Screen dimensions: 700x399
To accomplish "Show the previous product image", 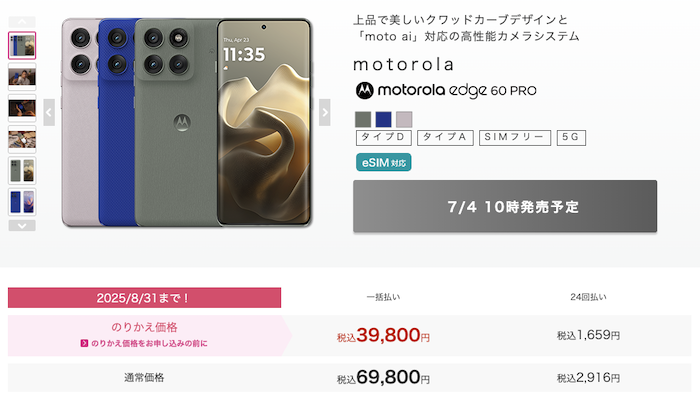I will coord(49,112).
